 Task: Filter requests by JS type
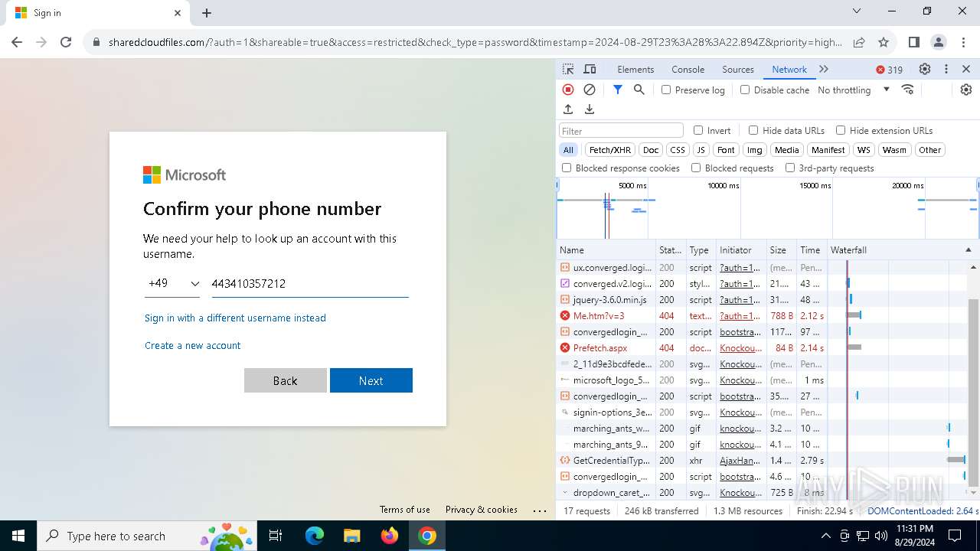pyautogui.click(x=701, y=150)
